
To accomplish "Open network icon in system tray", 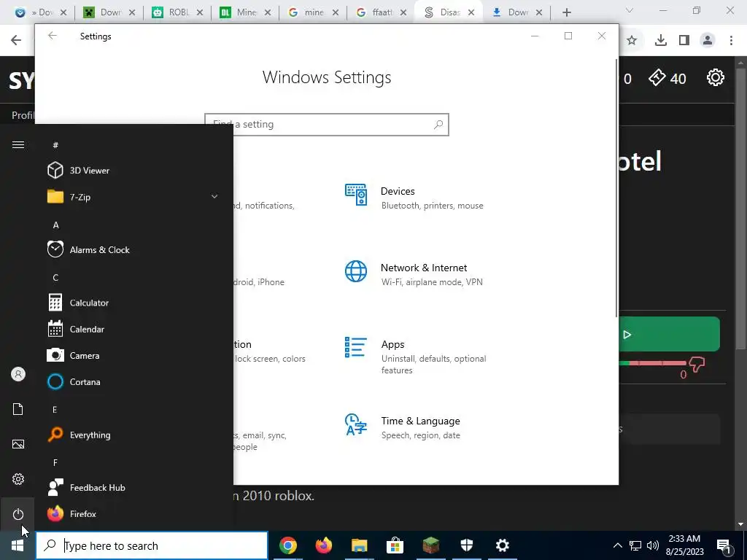I will [635, 545].
